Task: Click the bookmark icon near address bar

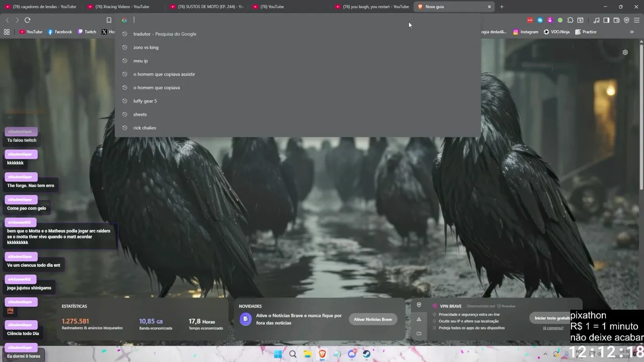Action: click(x=109, y=20)
